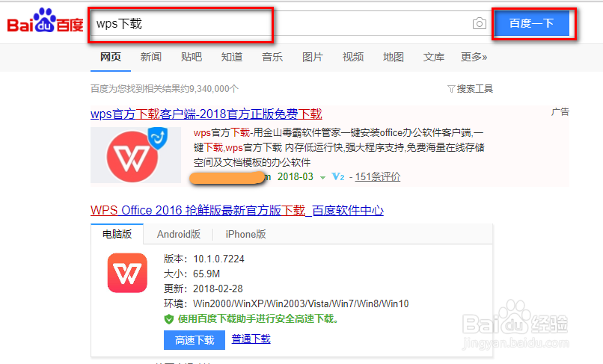Screen dimensions: 603x364
Task: Open the 贴吧 tab
Action: (x=191, y=58)
